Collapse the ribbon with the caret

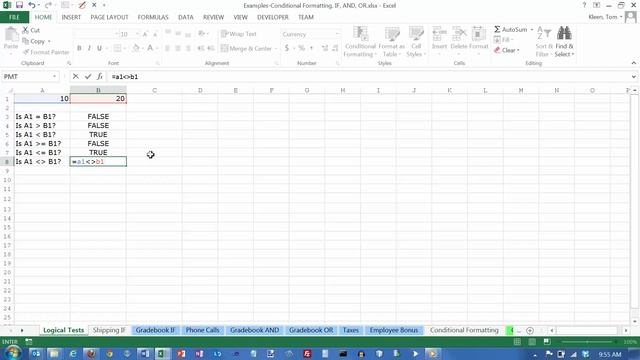point(633,63)
